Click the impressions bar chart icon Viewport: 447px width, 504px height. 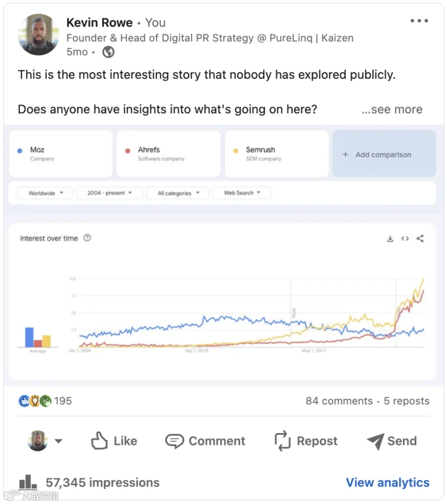pos(28,482)
